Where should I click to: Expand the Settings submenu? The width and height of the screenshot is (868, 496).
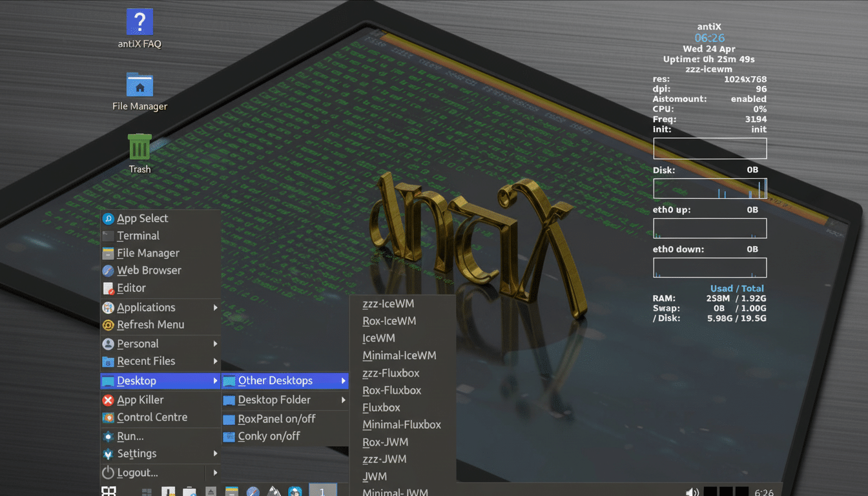[x=138, y=453]
